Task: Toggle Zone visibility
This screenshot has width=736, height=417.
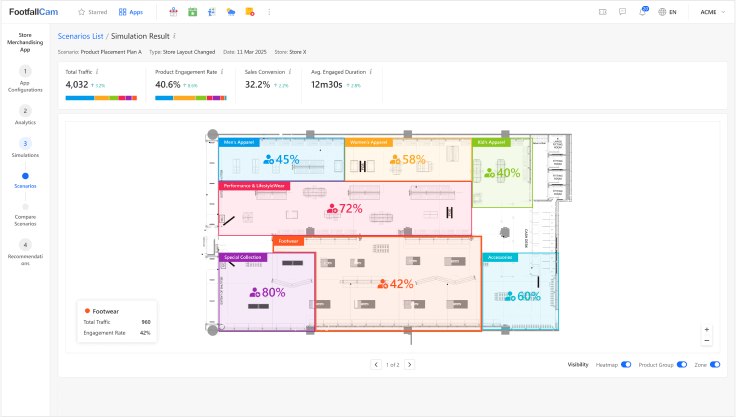Action: (x=715, y=365)
